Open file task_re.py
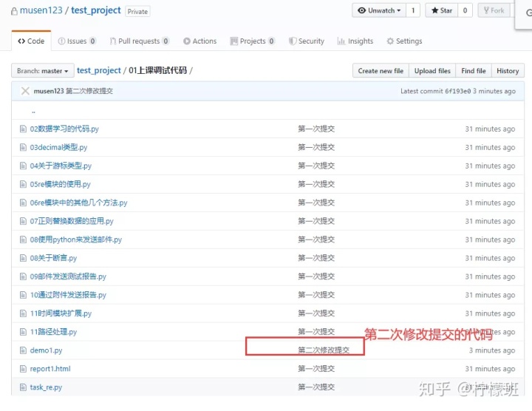 (x=46, y=387)
